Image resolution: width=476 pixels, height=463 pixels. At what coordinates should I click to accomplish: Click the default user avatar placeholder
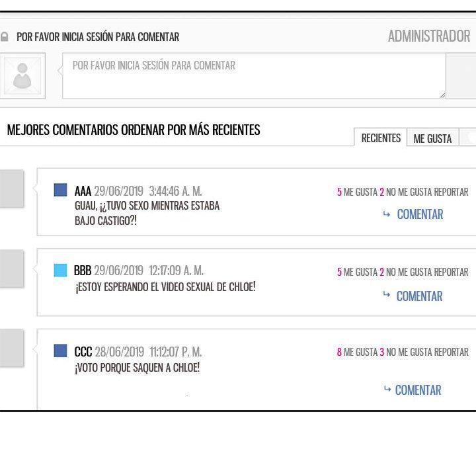click(22, 76)
